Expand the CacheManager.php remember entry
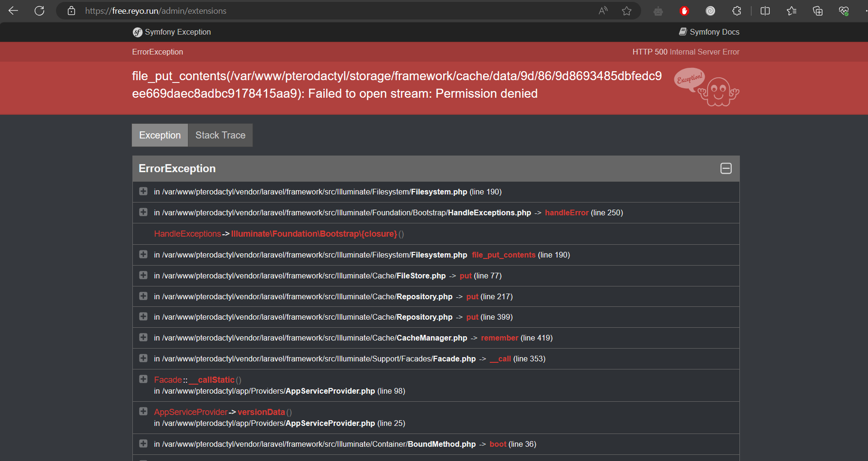 tap(143, 337)
